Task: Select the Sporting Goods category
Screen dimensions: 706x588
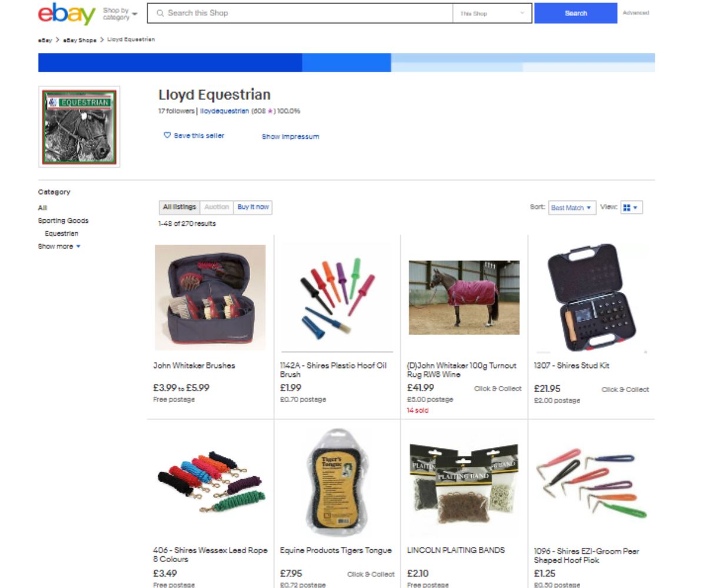Action: coord(64,220)
